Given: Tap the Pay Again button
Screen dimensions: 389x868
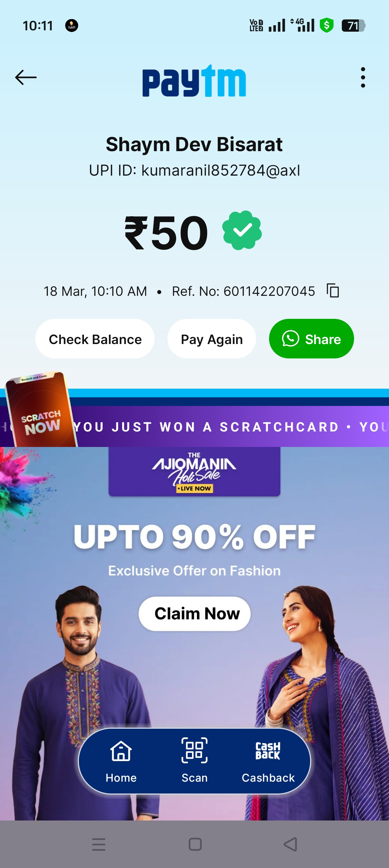Looking at the screenshot, I should pos(212,339).
